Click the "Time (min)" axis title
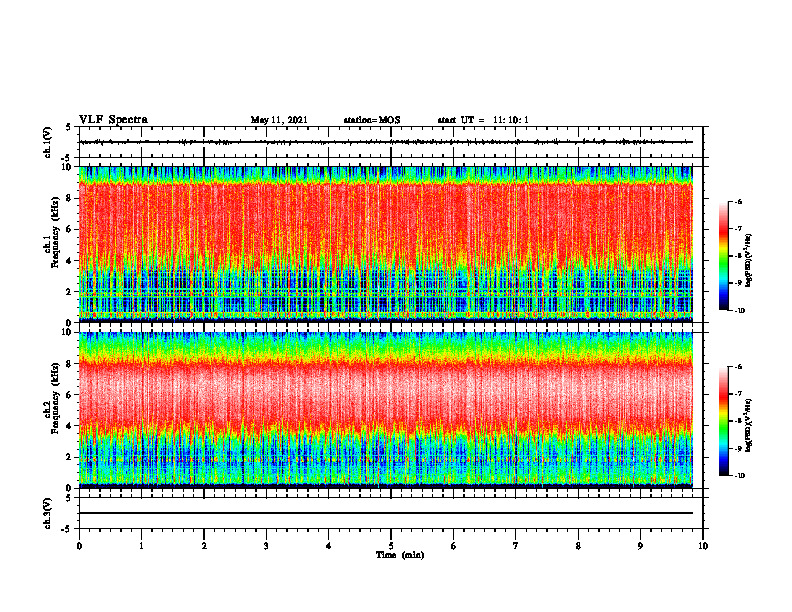 click(400, 555)
